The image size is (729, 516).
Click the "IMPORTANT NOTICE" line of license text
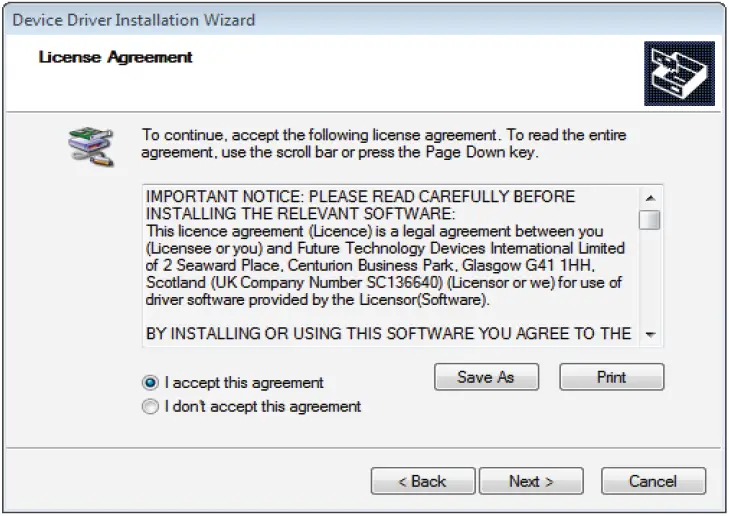point(360,197)
